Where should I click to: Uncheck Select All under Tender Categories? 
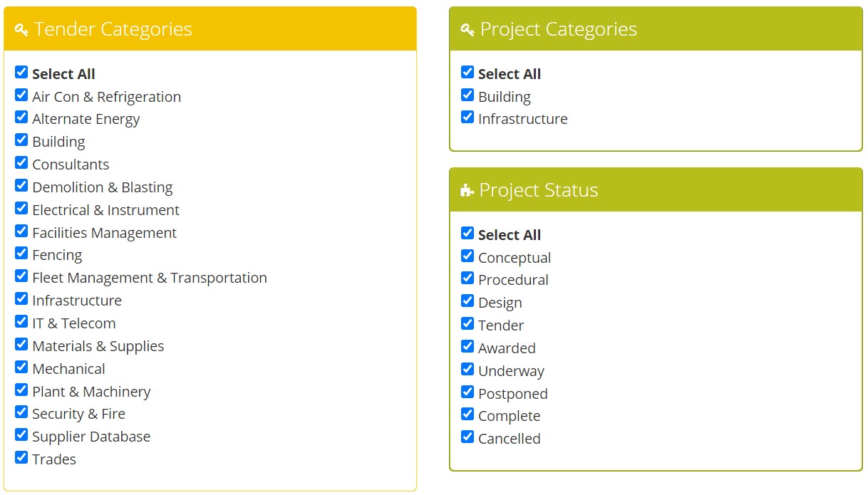click(21, 72)
